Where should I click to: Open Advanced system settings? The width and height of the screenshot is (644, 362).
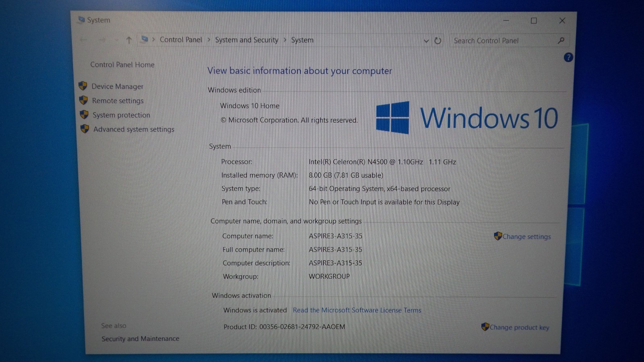pos(134,129)
